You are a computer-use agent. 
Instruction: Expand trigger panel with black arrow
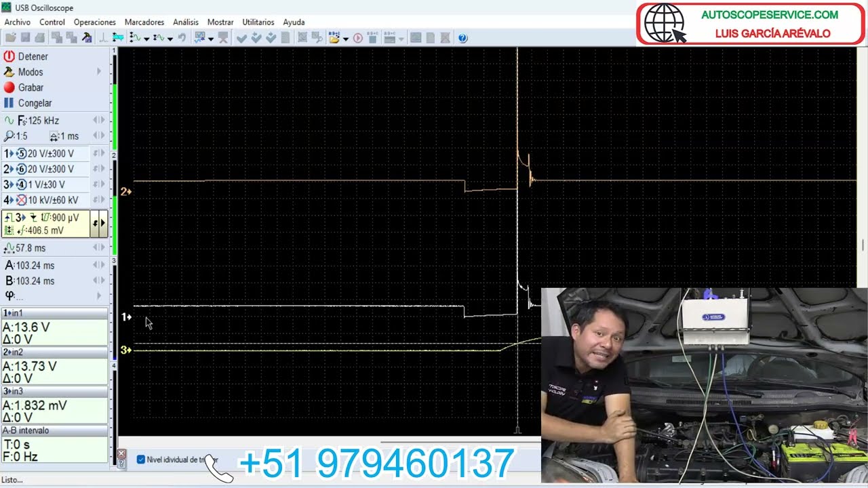pos(103,223)
